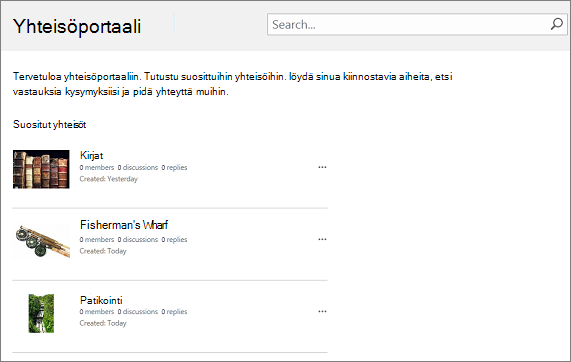571x362 pixels.
Task: Open the Kirjat community link
Action: [x=91, y=155]
